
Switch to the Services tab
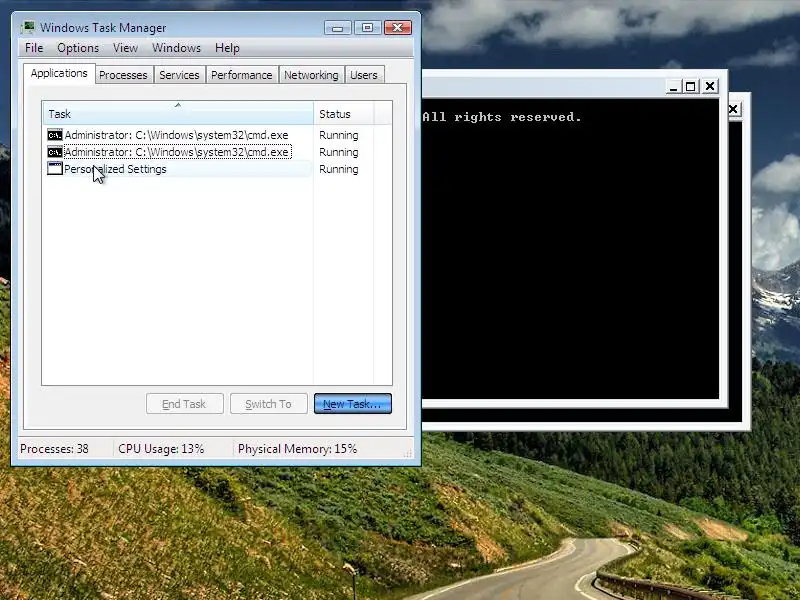click(179, 75)
